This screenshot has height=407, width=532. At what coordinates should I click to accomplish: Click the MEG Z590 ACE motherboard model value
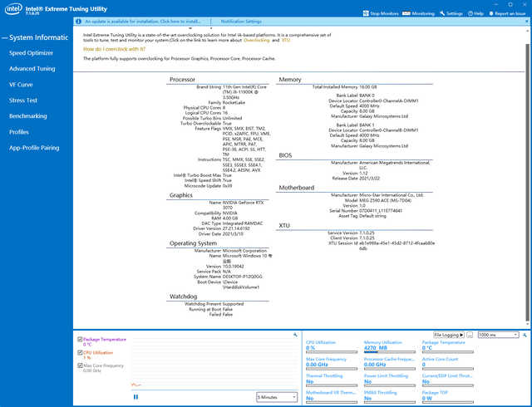point(386,200)
